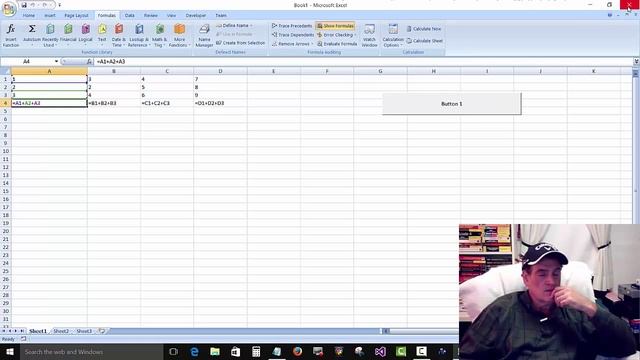Open Task View on taskbar
Screen dimensions: 640x360
(x=173, y=351)
